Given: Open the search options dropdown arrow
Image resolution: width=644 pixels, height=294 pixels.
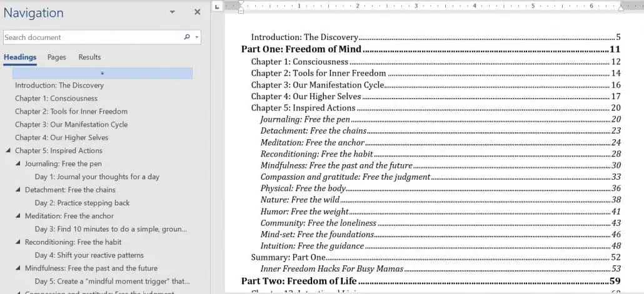Looking at the screenshot, I should tap(197, 37).
